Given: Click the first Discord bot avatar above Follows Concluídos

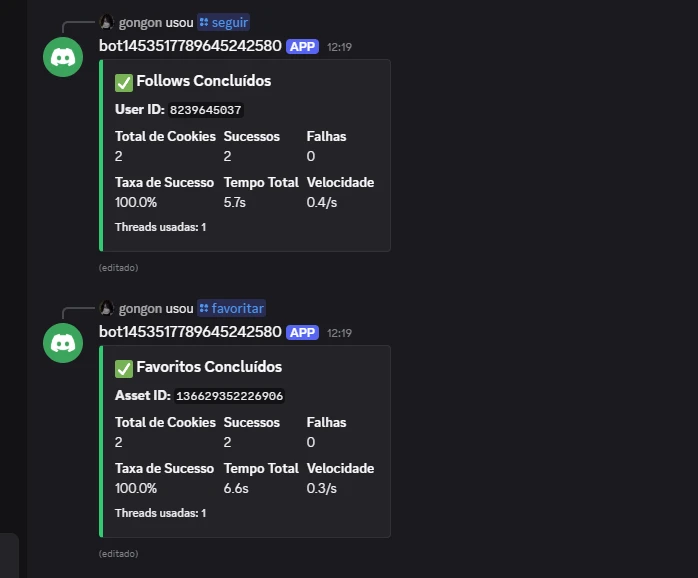Looking at the screenshot, I should (x=63, y=56).
